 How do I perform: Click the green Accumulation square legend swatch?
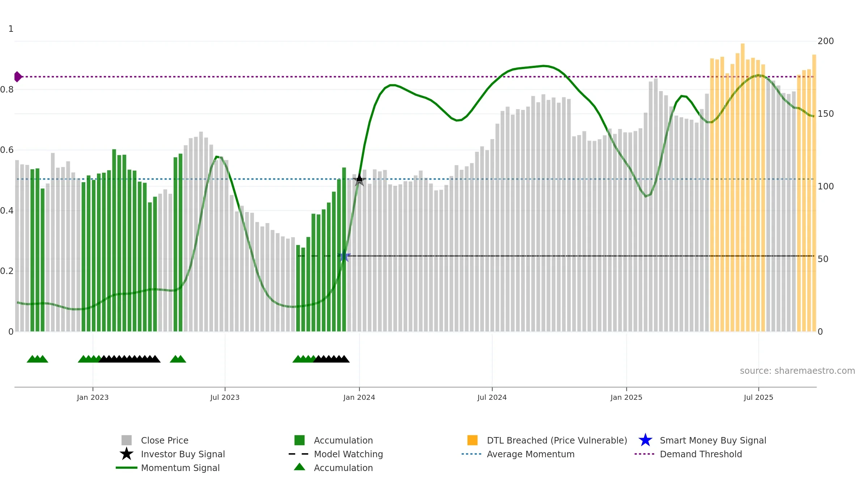(x=299, y=440)
